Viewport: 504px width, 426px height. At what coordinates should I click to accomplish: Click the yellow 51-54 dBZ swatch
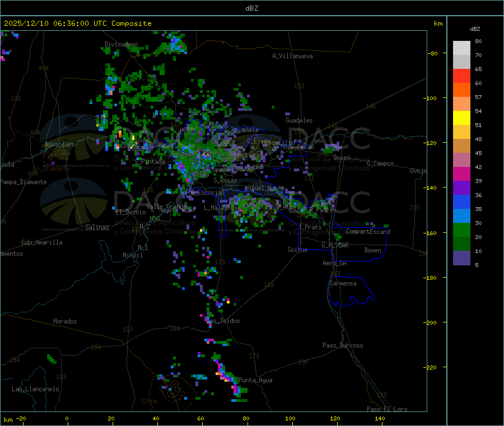(x=461, y=118)
